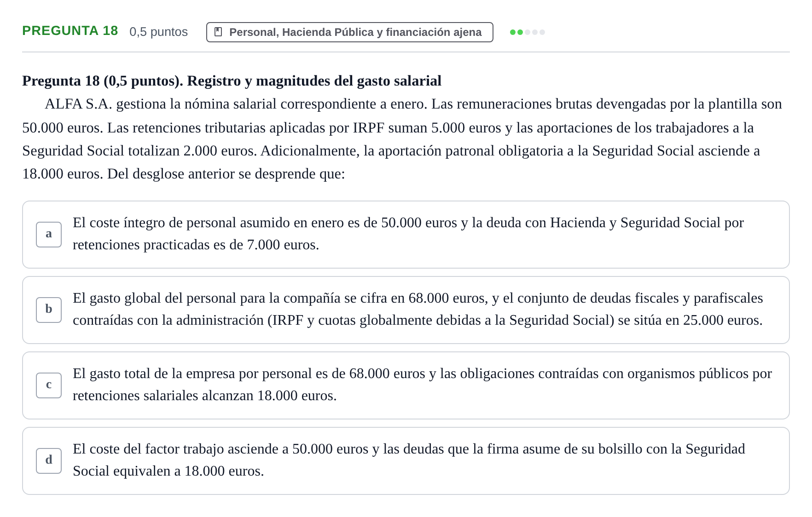Click answer text beginning 'El coste íntegro de personal'
Viewport: 812px width, 517px height.
408,234
